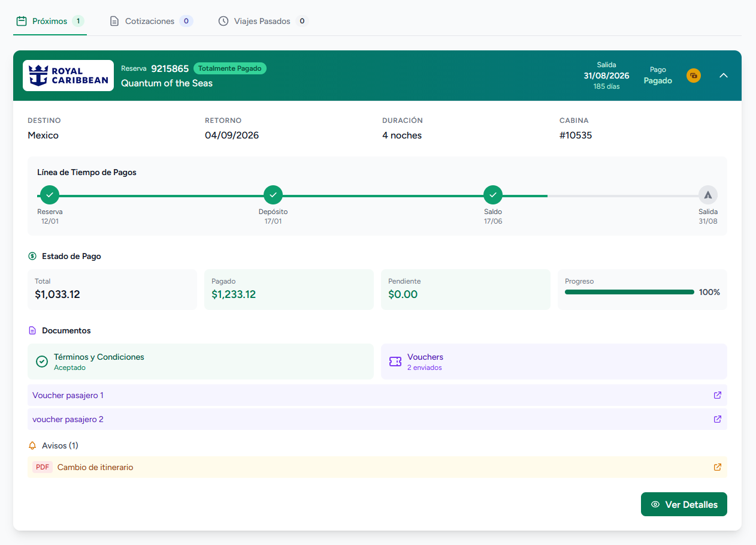
Task: Click the yellow payment icon in the header
Action: pos(693,76)
